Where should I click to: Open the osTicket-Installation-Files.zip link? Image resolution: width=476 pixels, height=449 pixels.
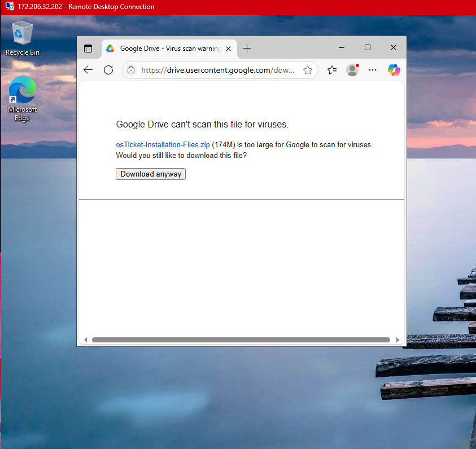tap(163, 144)
